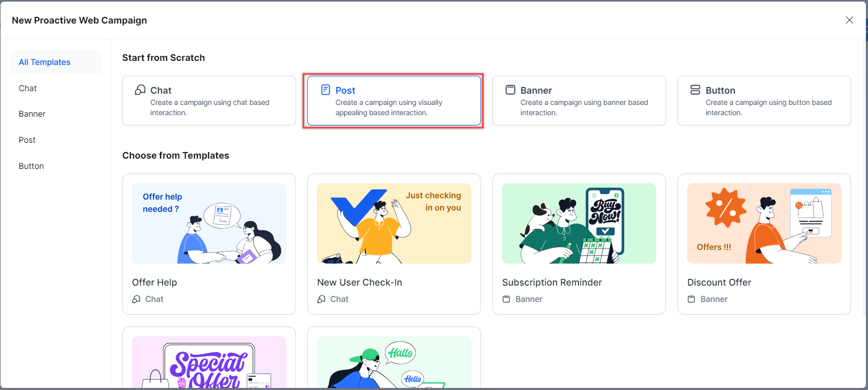Select the Hallo greeting template thumbnail

pos(394,362)
